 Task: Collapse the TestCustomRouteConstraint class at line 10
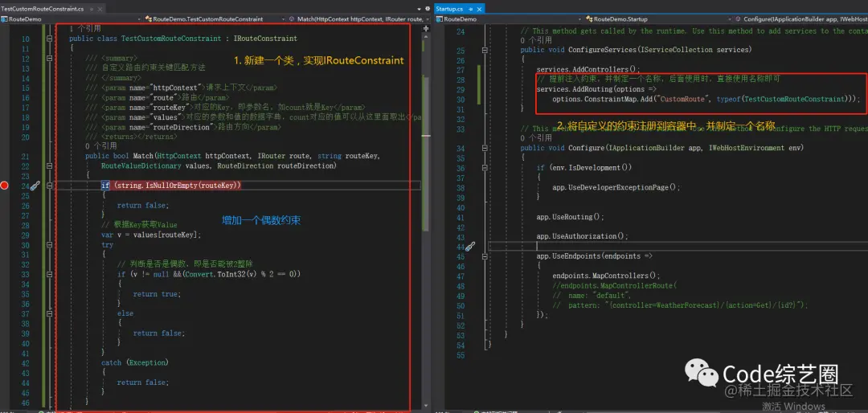click(x=50, y=39)
